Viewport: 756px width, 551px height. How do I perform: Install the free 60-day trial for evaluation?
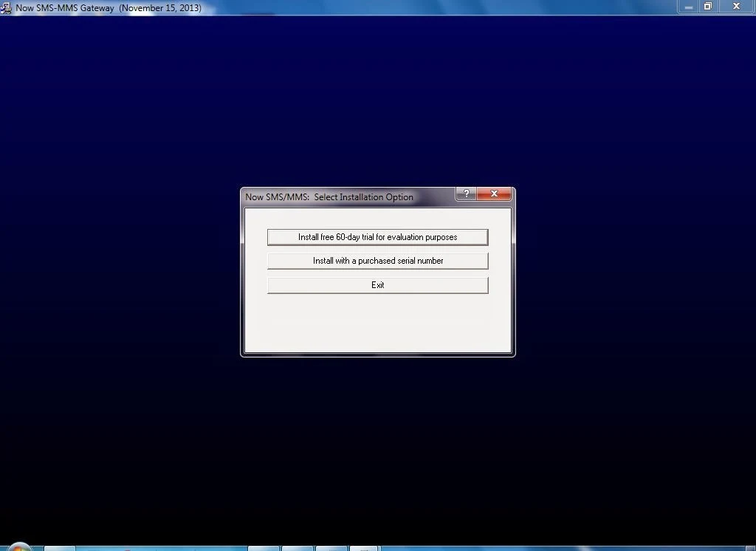[x=377, y=237]
